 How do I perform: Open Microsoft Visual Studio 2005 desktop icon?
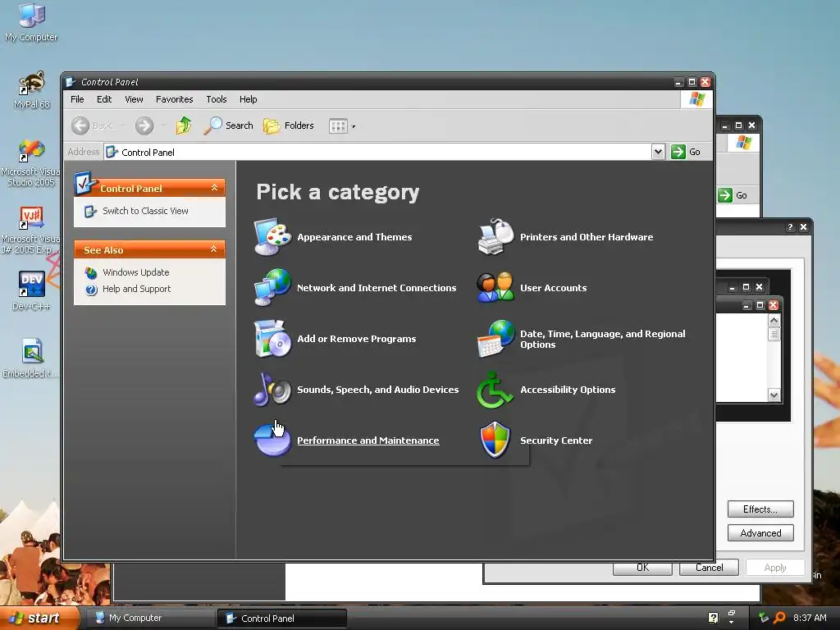click(30, 162)
